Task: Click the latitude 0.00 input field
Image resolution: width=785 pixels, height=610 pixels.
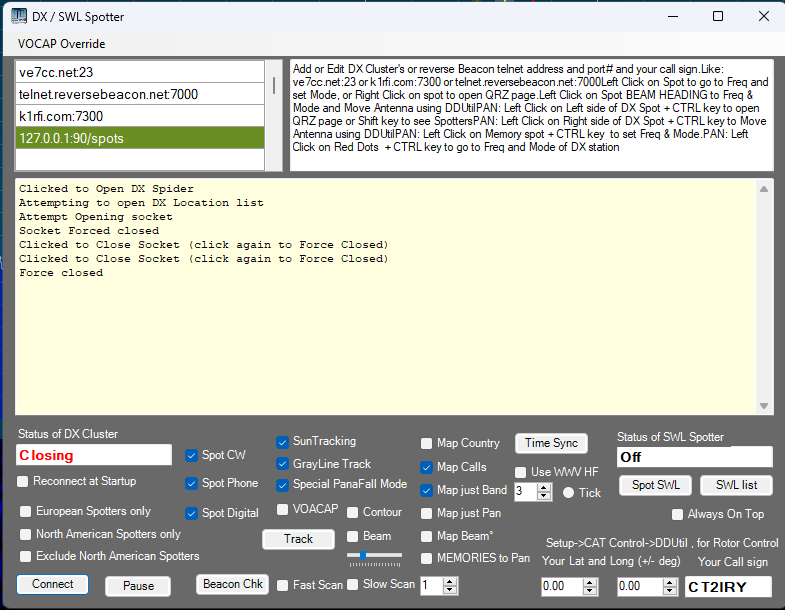Action: pyautogui.click(x=562, y=586)
